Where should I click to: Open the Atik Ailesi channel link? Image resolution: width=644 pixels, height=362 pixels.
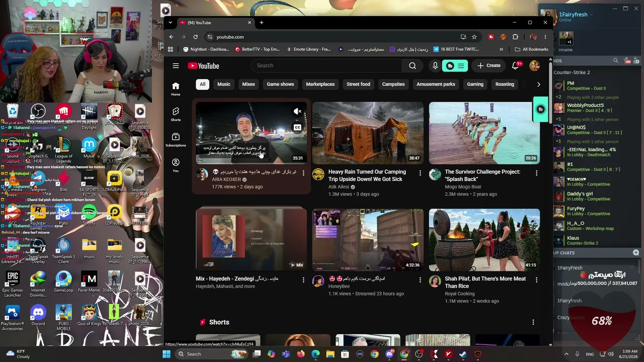click(x=339, y=187)
